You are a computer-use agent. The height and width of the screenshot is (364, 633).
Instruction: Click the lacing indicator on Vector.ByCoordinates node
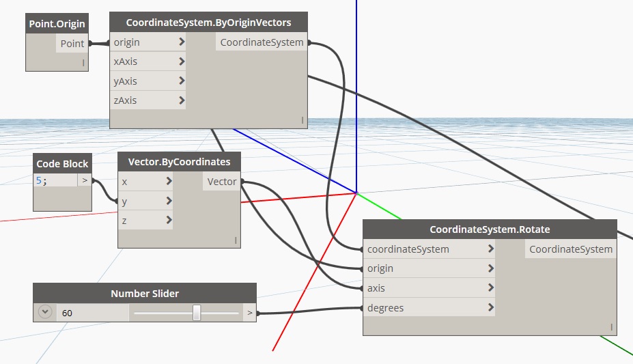tap(235, 240)
